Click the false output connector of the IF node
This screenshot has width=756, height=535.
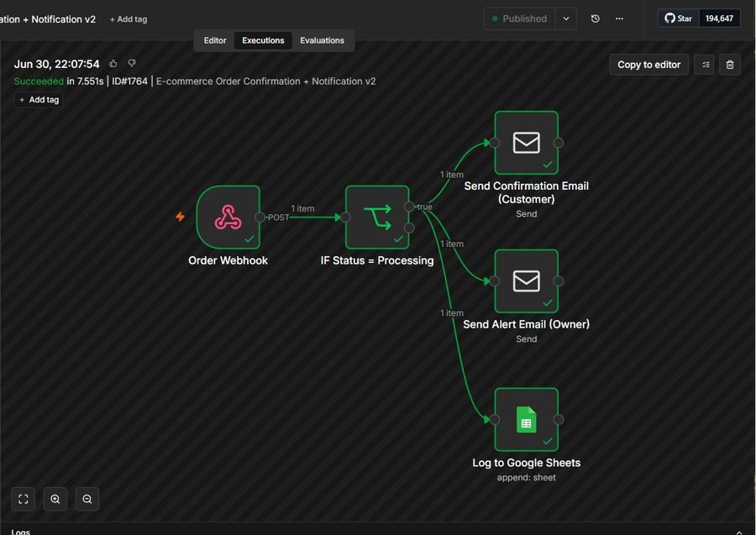coord(409,228)
